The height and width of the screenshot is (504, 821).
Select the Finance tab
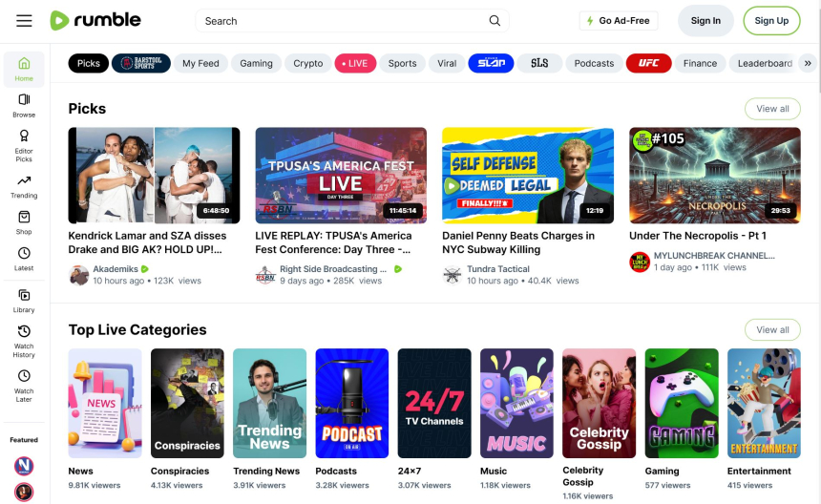(x=700, y=63)
